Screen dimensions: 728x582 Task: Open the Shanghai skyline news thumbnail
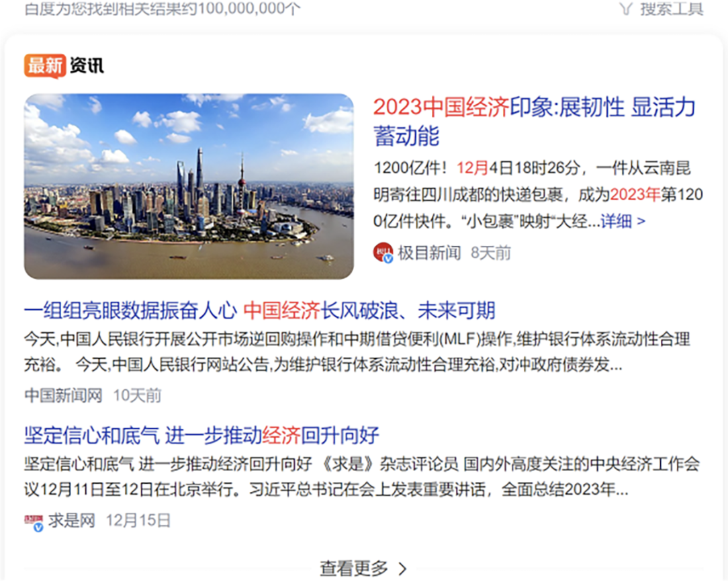[189, 186]
